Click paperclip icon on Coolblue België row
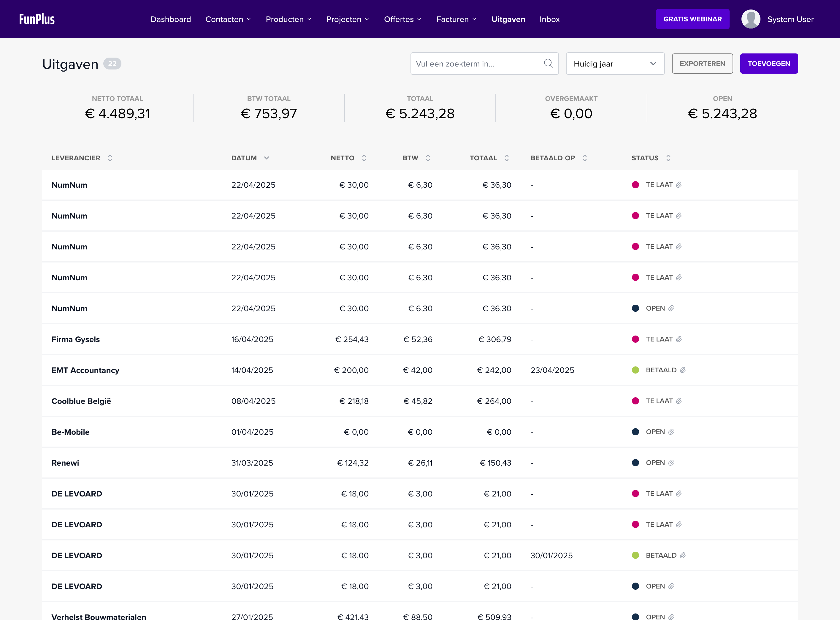 point(679,401)
